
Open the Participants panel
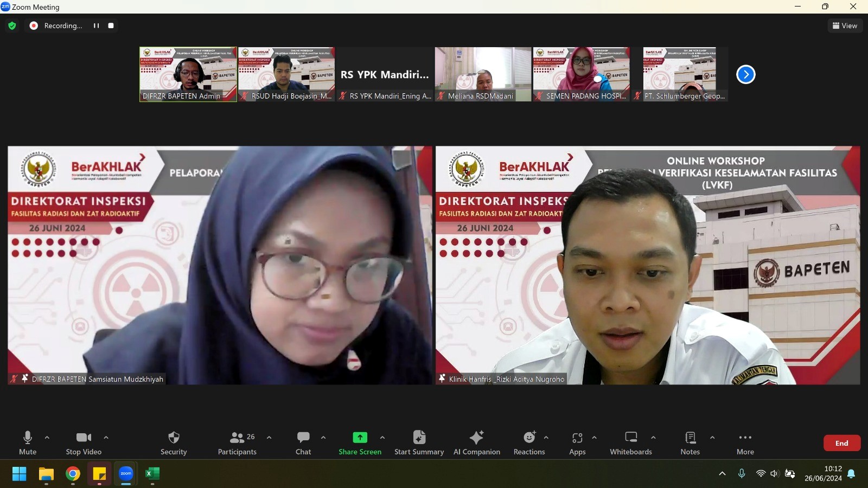click(x=238, y=443)
